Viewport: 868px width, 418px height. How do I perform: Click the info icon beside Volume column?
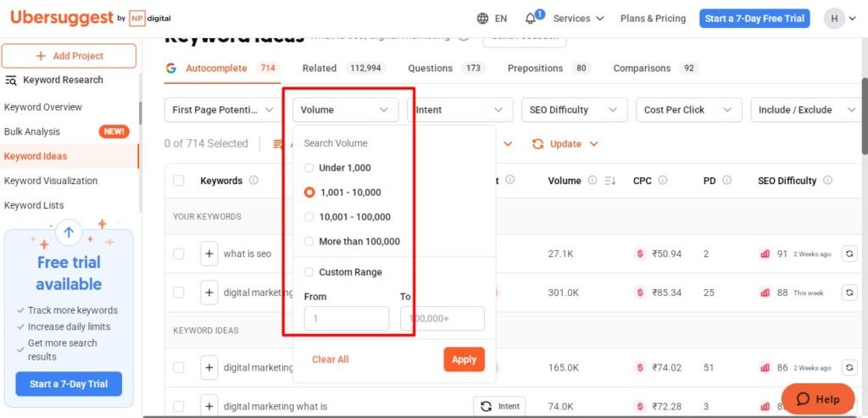point(593,180)
